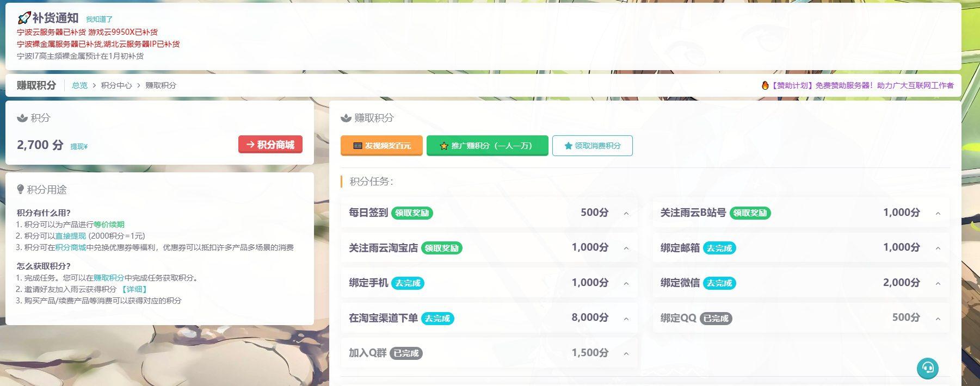Click arrow icon on 积分商城 button

250,145
